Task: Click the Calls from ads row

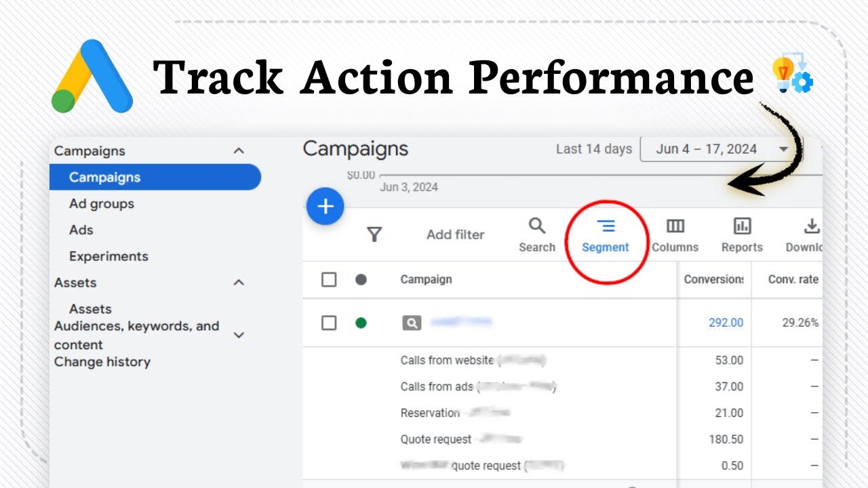Action: [x=479, y=386]
